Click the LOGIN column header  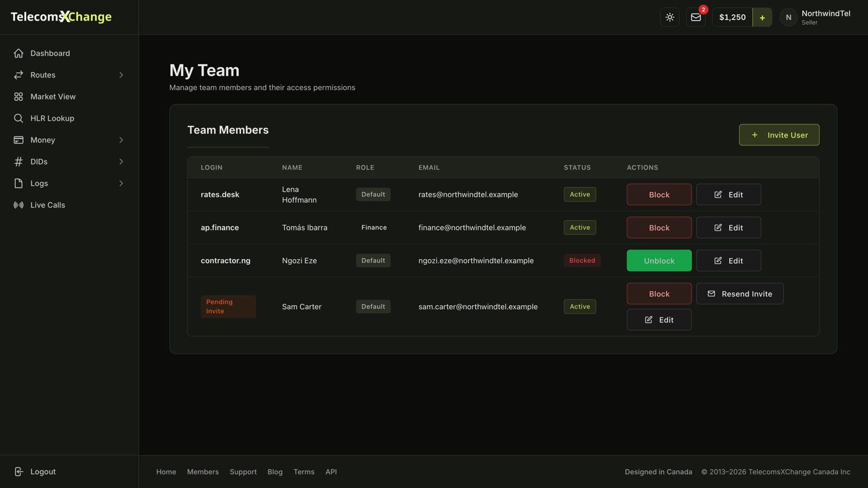[212, 168]
